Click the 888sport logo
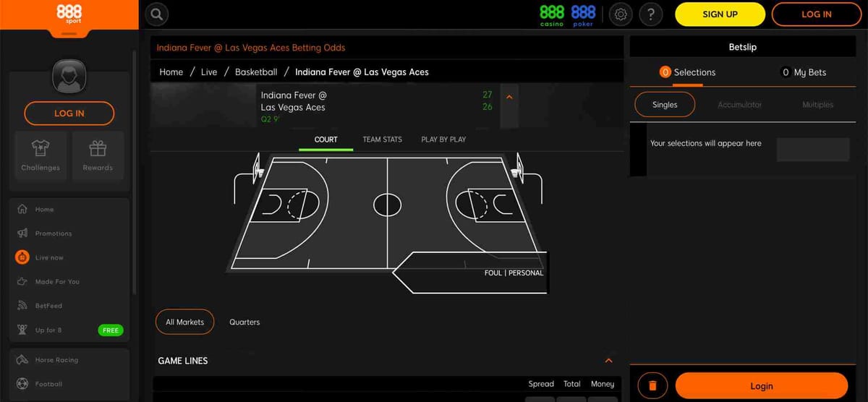The image size is (868, 402). tap(69, 14)
